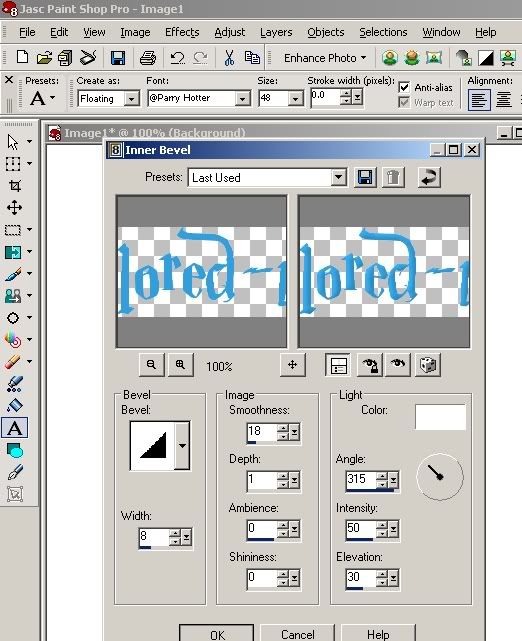
Task: Click the New file icon in toolbar
Action: (22, 58)
